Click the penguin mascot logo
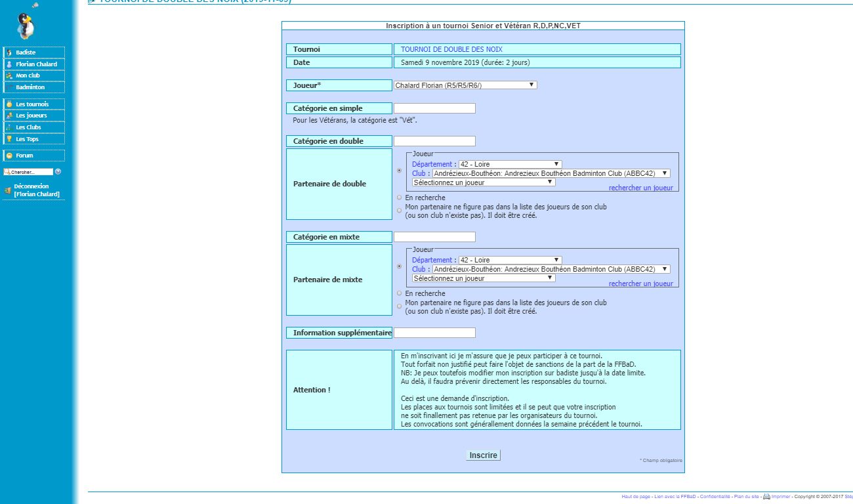The width and height of the screenshot is (853, 504). pyautogui.click(x=25, y=26)
